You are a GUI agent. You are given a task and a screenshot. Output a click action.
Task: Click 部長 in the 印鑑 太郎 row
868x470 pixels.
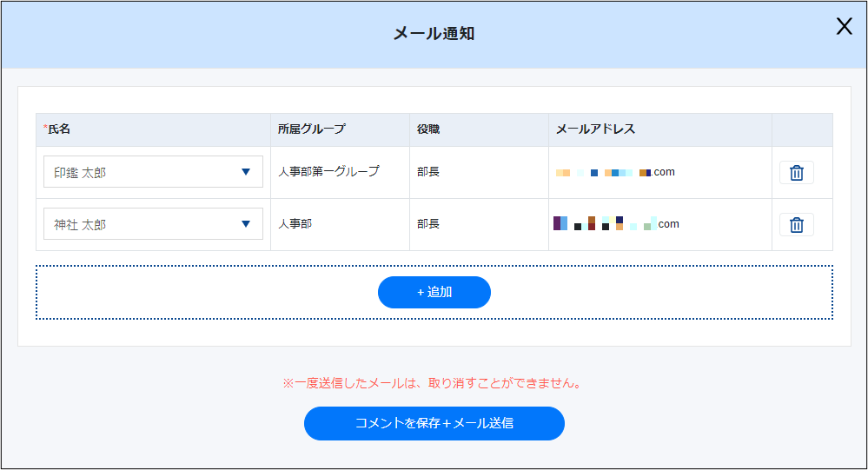click(428, 172)
